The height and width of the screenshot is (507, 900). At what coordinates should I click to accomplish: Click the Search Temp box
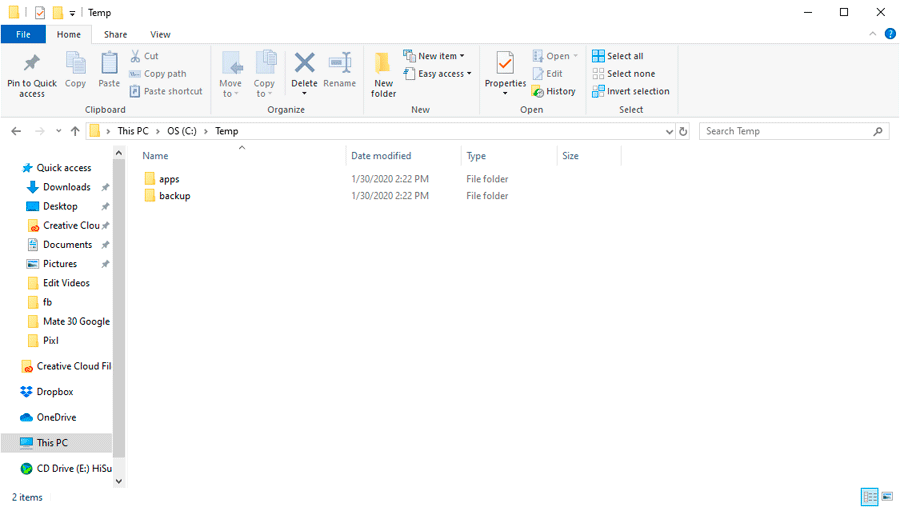pyautogui.click(x=794, y=131)
